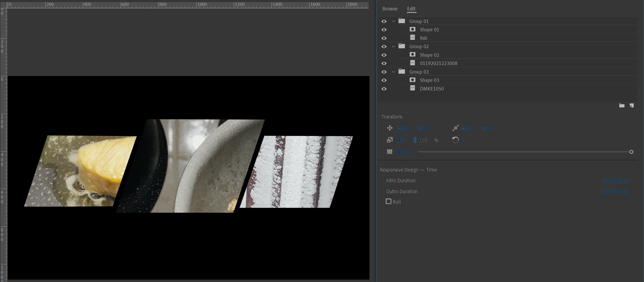This screenshot has height=282, width=644.
Task: Collapse the Group 02 folder
Action: coord(394,46)
